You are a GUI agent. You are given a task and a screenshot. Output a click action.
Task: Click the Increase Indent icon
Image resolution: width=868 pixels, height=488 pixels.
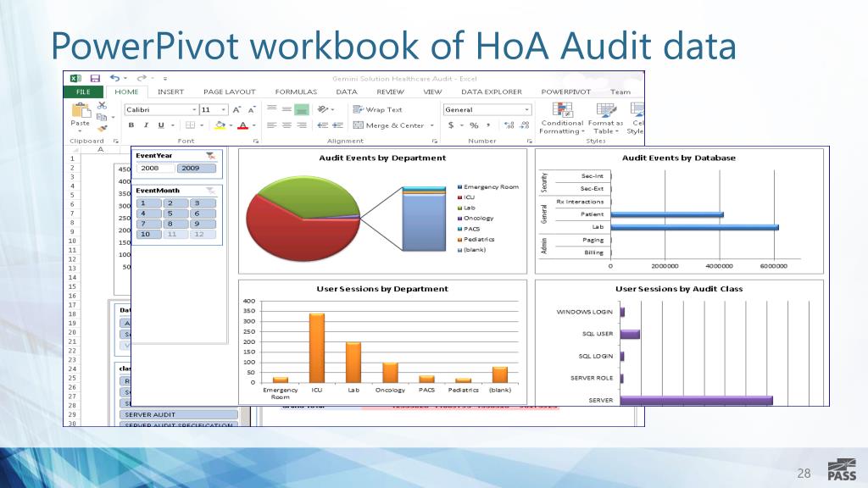(337, 125)
